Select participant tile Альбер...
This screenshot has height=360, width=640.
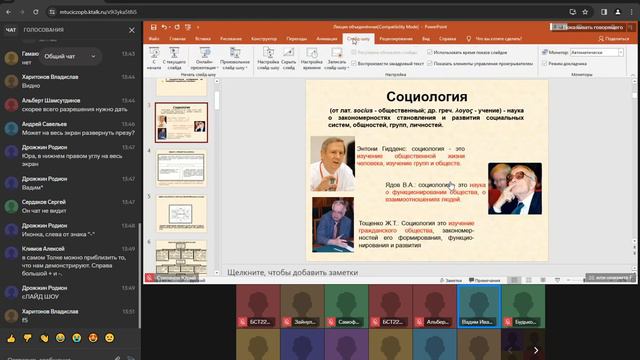click(x=434, y=307)
